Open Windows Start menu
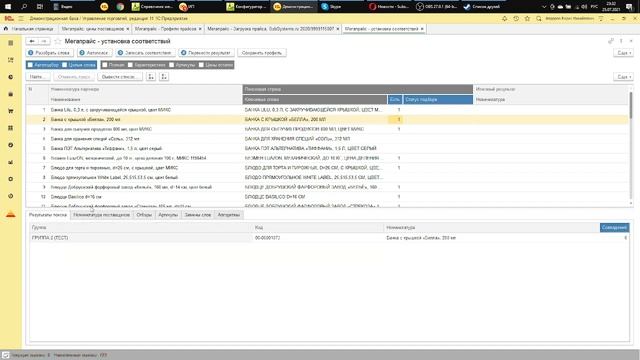This screenshot has width=640, height=360. (x=7, y=7)
